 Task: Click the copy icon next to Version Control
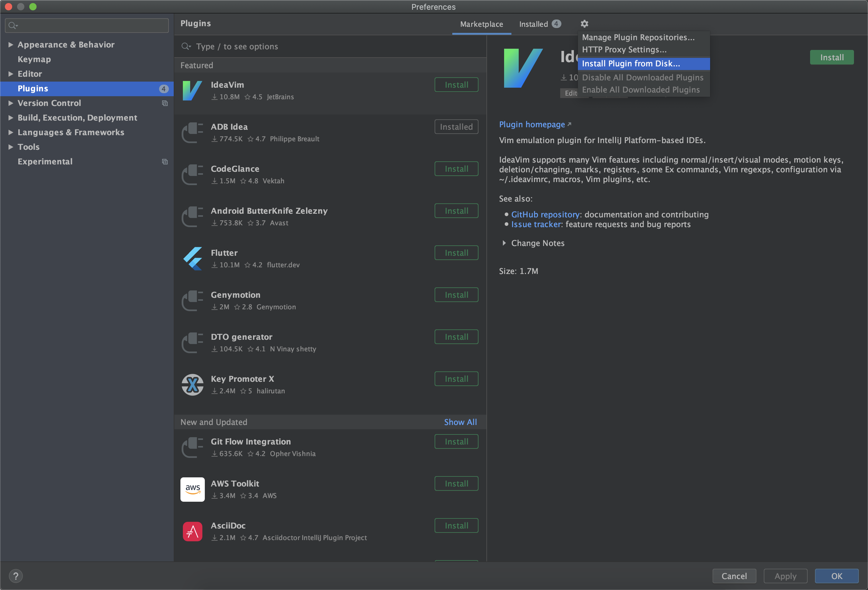165,103
